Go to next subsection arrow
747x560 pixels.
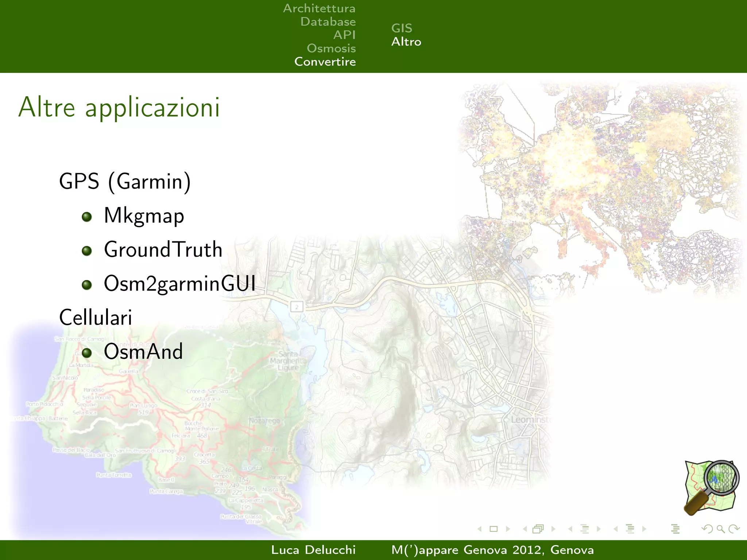pyautogui.click(x=599, y=529)
